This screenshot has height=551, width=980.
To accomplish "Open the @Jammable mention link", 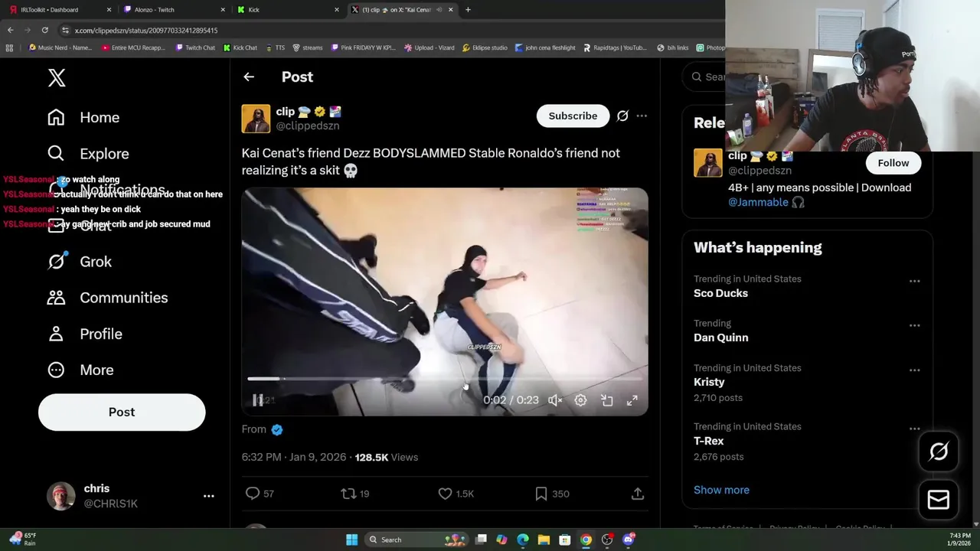I will click(758, 202).
